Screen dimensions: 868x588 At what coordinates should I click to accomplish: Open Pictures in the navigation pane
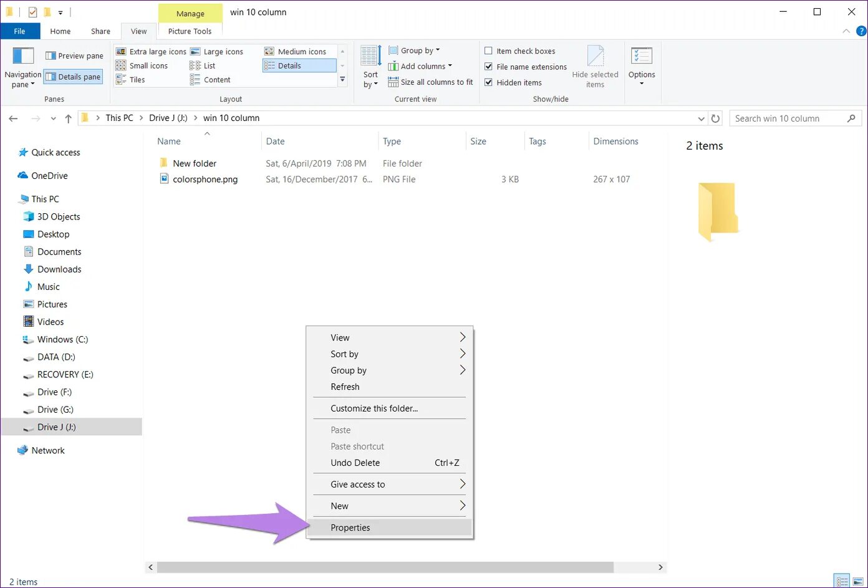point(52,304)
